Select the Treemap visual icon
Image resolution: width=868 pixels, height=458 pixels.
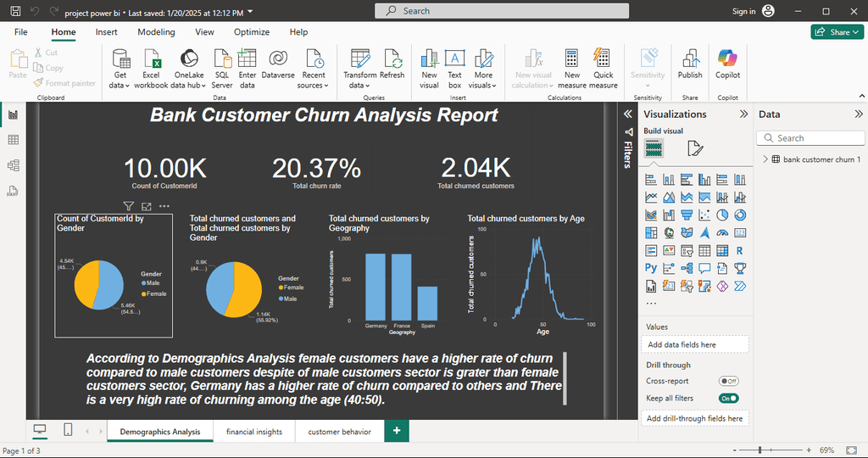pos(651,232)
